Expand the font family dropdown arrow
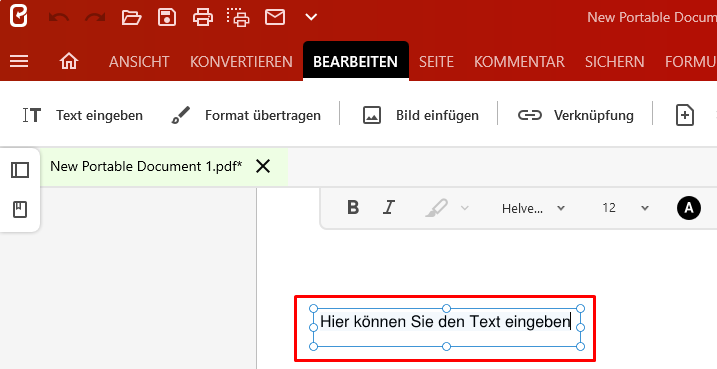This screenshot has height=369, width=717. pos(561,208)
